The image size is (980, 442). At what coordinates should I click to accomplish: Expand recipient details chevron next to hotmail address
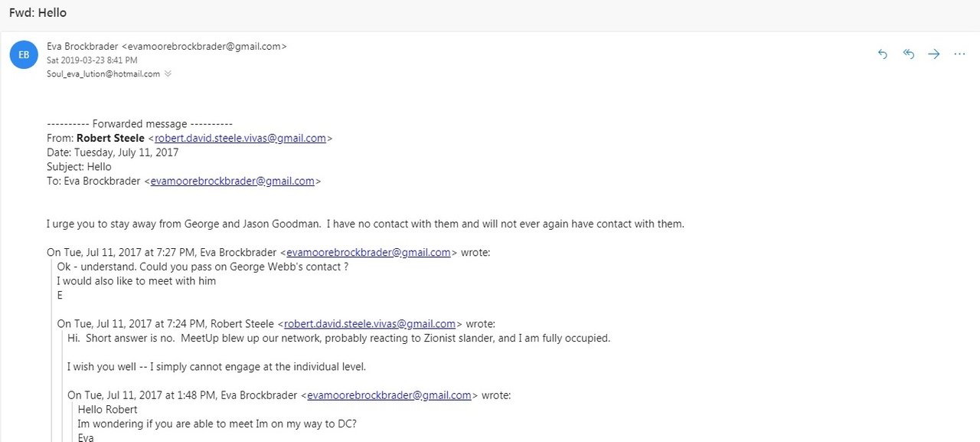(x=168, y=74)
